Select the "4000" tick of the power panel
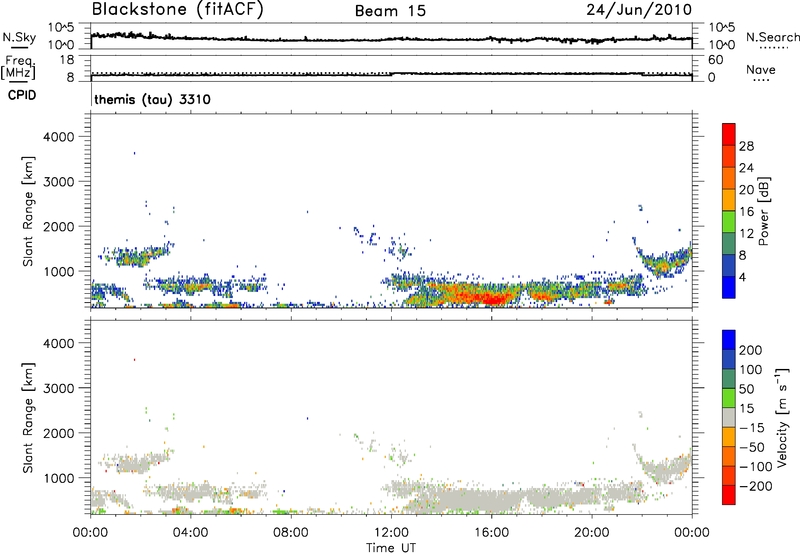The width and height of the screenshot is (800, 554). point(59,136)
